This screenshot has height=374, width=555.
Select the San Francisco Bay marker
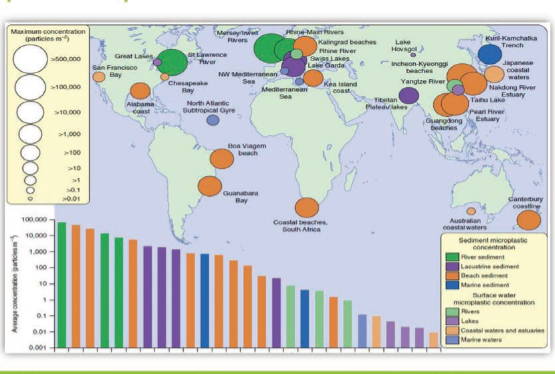(99, 77)
